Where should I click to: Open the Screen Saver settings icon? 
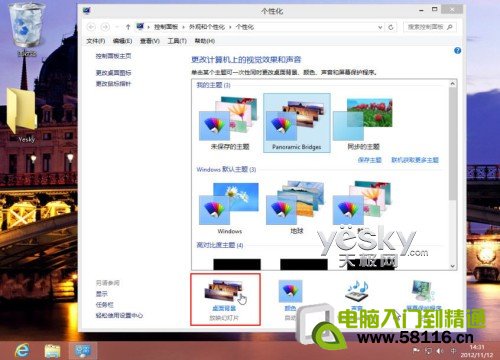[x=423, y=294]
